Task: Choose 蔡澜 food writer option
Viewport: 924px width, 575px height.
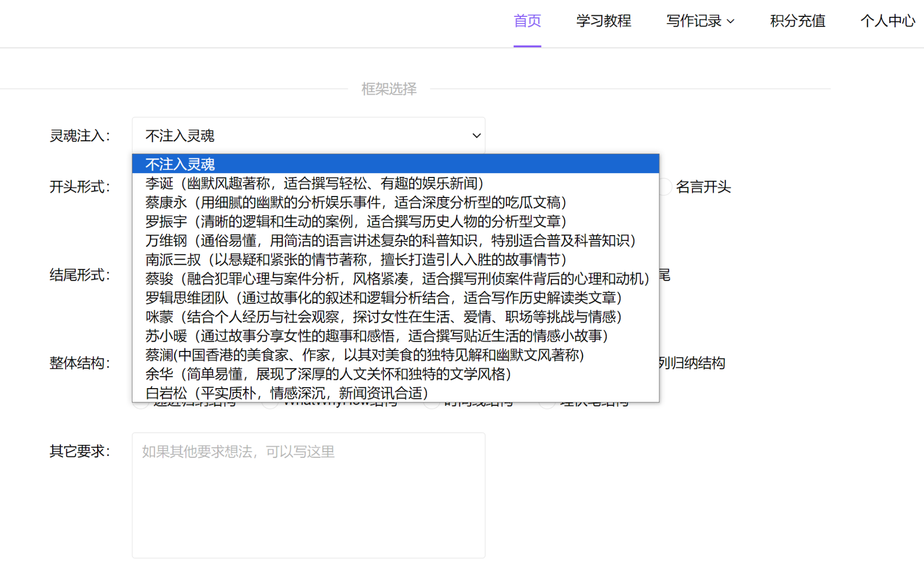Action: pyautogui.click(x=364, y=355)
